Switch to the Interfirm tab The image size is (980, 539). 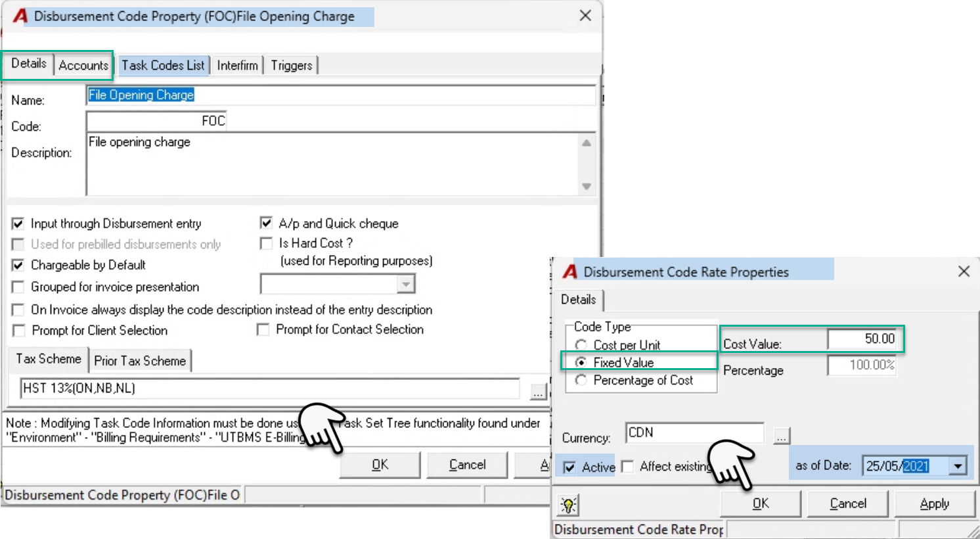pyautogui.click(x=237, y=65)
